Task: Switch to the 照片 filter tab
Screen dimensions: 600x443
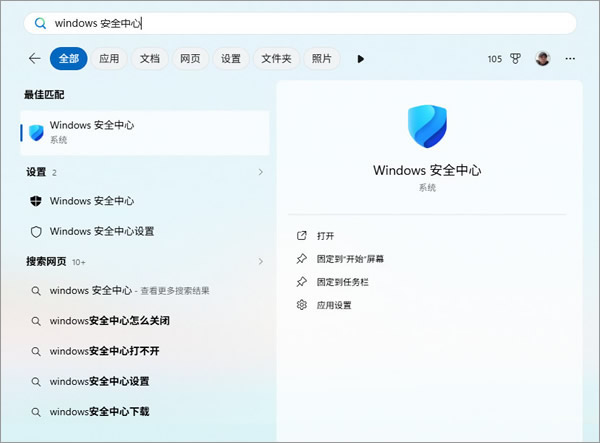Action: 322,59
